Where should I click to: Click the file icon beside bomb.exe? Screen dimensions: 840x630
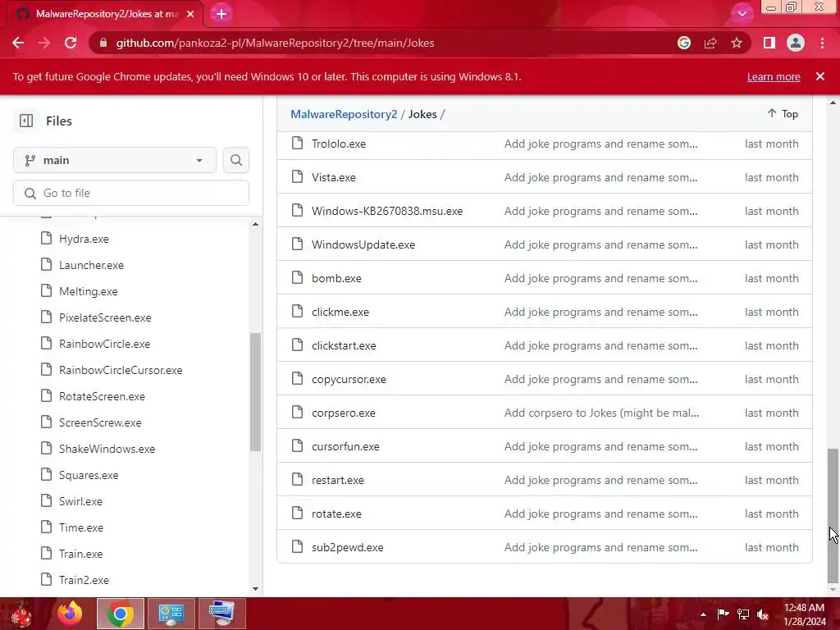(297, 277)
